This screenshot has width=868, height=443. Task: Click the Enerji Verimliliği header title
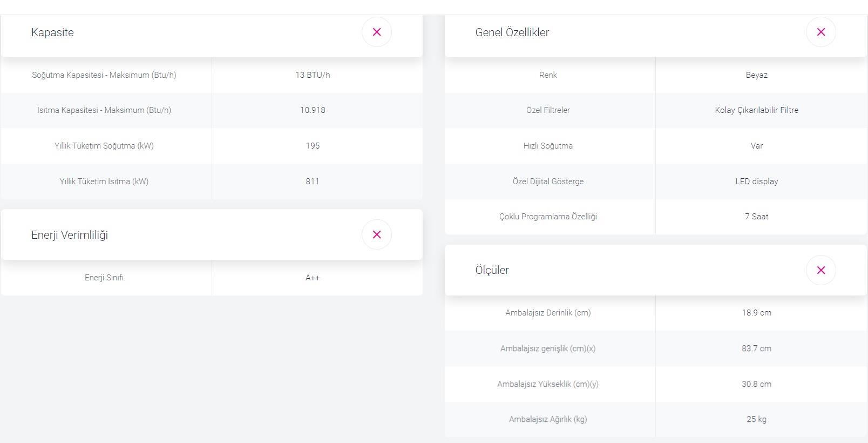click(70, 235)
